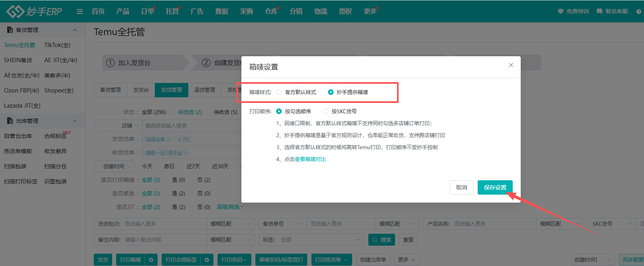Click the green 发货 button
Image resolution: width=644 pixels, height=266 pixels.
(x=103, y=260)
